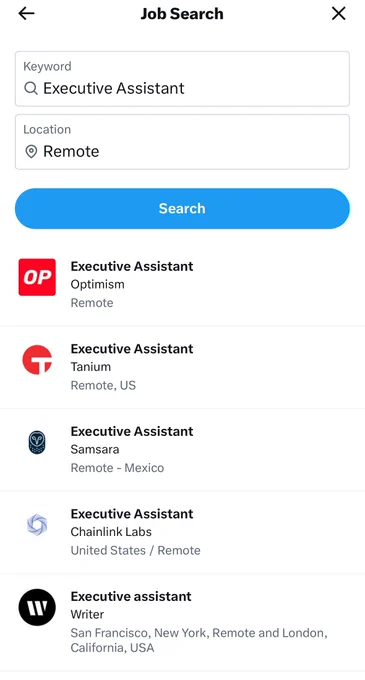
Task: Click the blue Search button
Action: tap(182, 209)
